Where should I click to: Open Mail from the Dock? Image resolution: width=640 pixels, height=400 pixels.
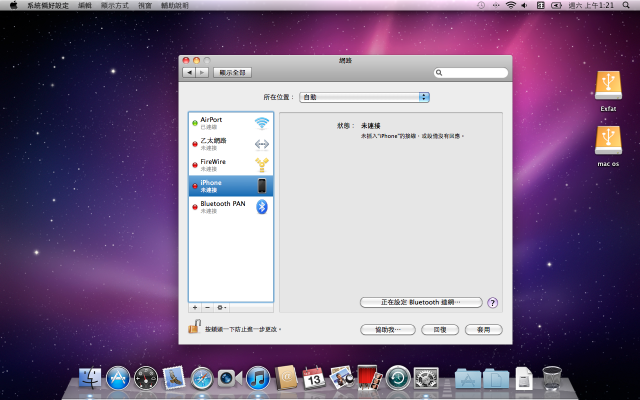point(174,378)
